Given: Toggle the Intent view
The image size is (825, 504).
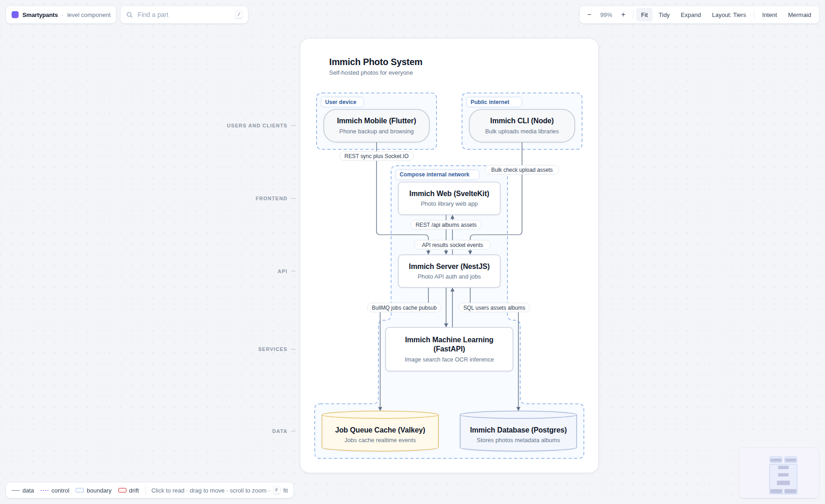Looking at the screenshot, I should coord(770,15).
